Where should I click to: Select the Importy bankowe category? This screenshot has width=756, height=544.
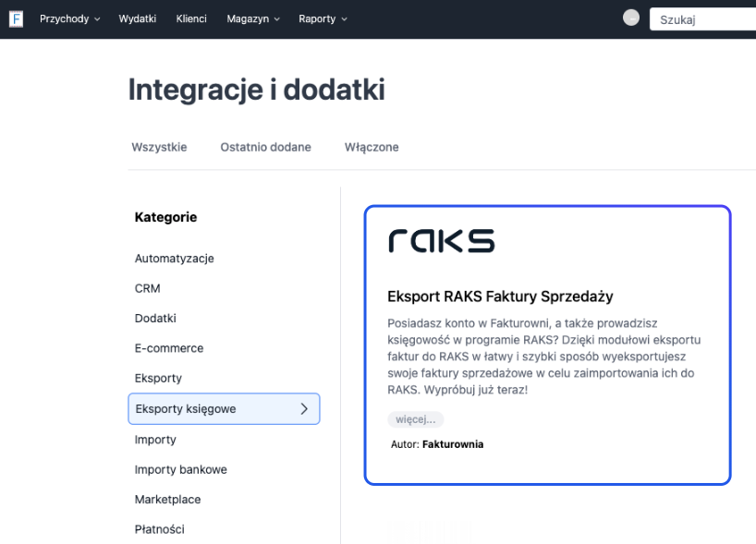click(x=180, y=469)
